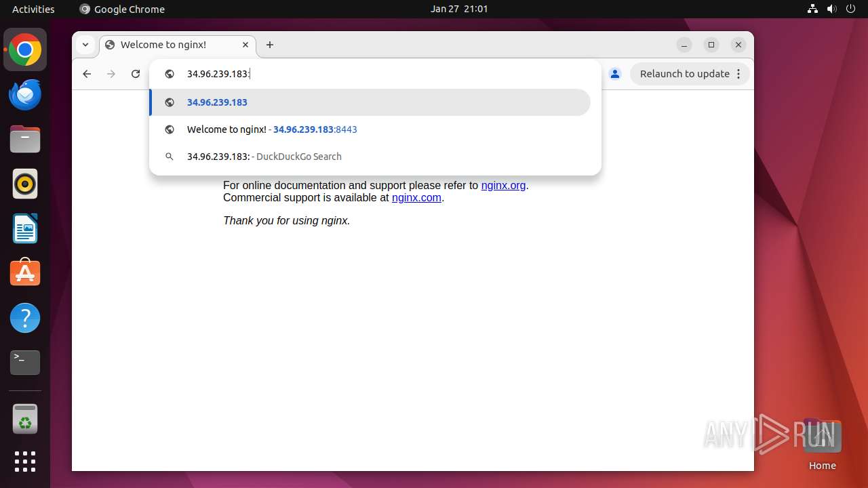Open Google Chrome from the dock
This screenshot has width=868, height=488.
coord(25,50)
